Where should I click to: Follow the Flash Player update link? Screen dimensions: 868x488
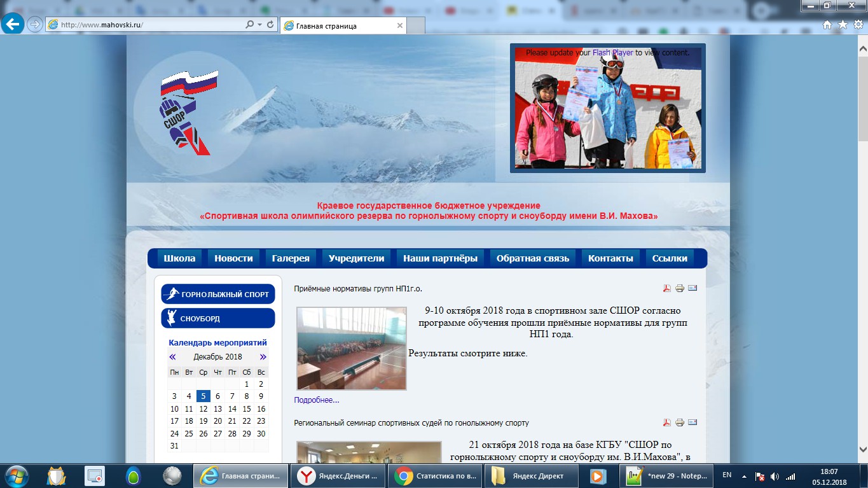(x=612, y=53)
